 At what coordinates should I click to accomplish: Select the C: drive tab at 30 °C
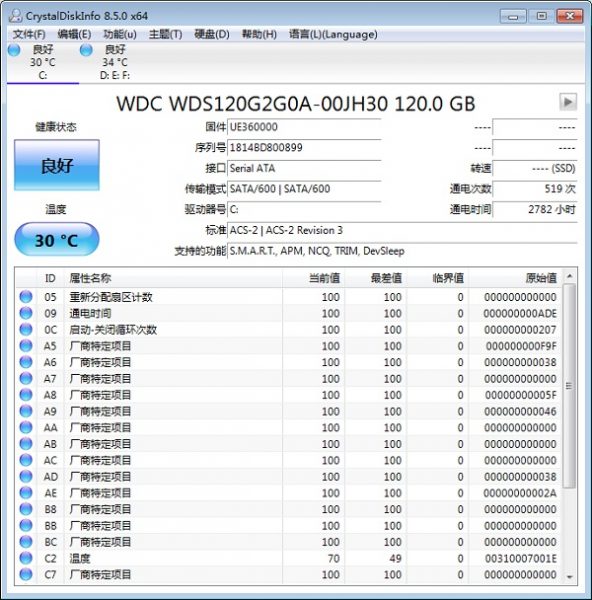coord(42,62)
